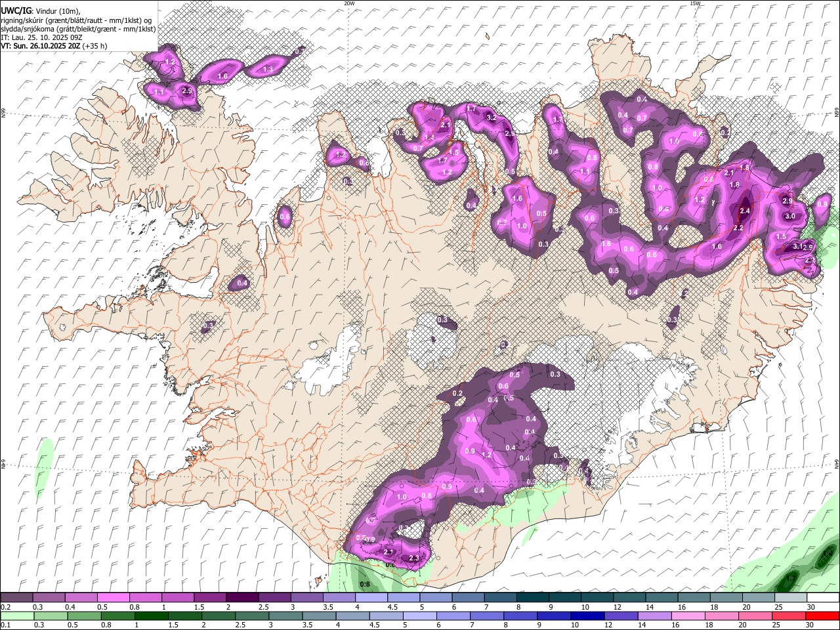Select the pale grey upper swatch between 25 and 30
The height and width of the screenshot is (630, 840).
[791, 598]
